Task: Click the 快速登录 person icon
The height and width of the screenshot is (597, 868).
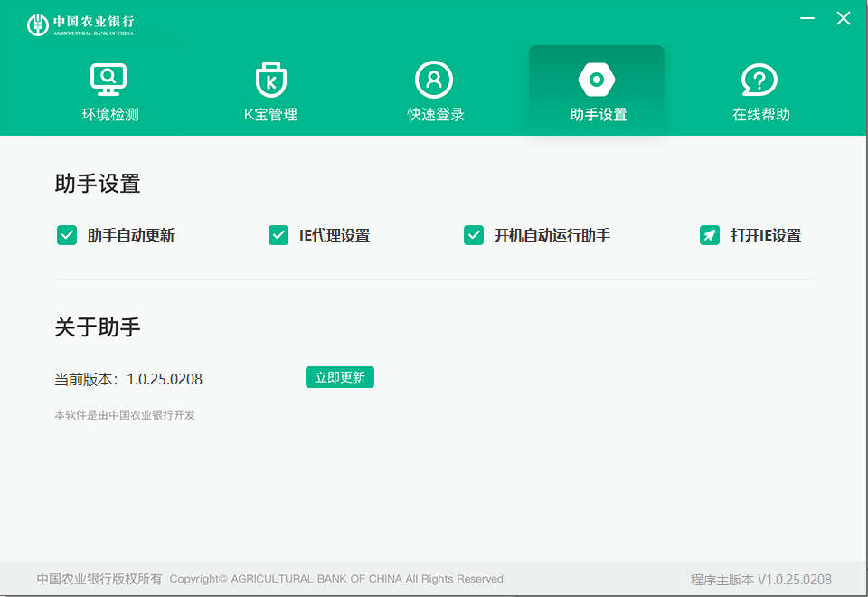Action: [433, 80]
